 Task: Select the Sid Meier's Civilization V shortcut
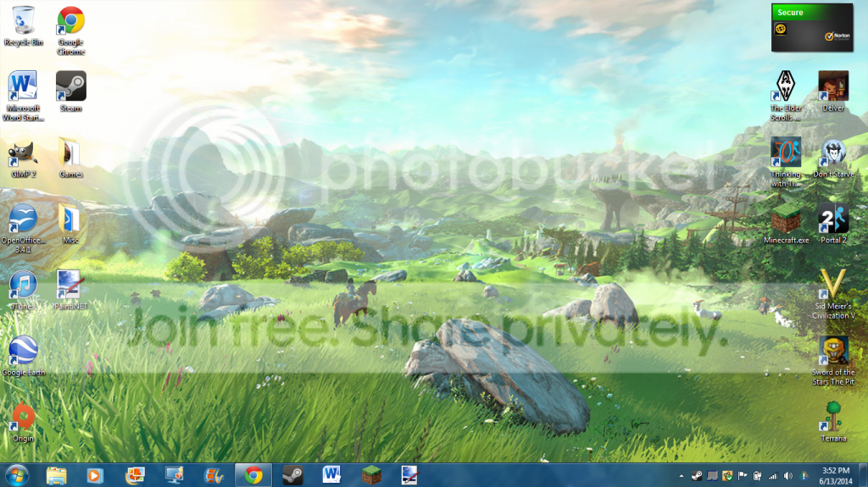833,295
